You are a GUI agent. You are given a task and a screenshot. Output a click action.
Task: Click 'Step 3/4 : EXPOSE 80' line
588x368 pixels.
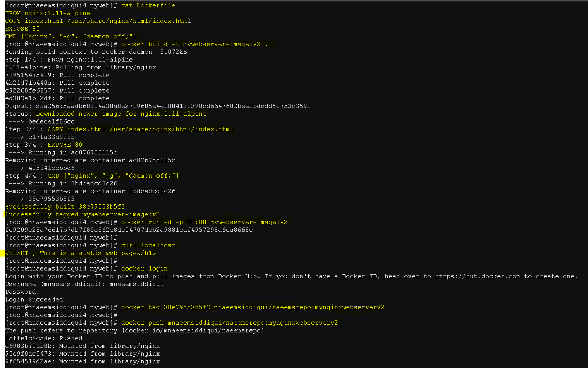pyautogui.click(x=44, y=145)
